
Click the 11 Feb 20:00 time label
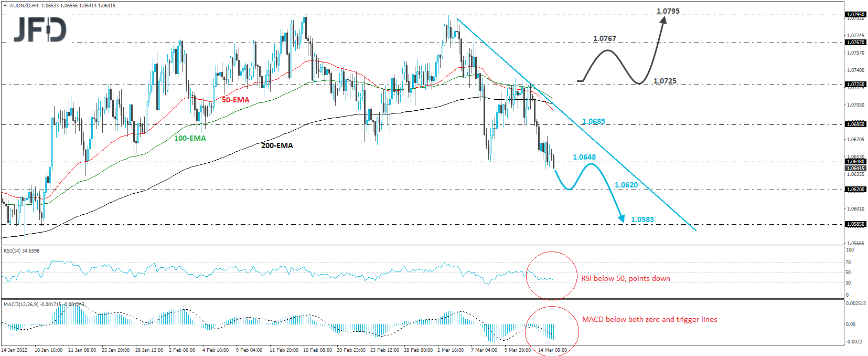[x=284, y=350]
